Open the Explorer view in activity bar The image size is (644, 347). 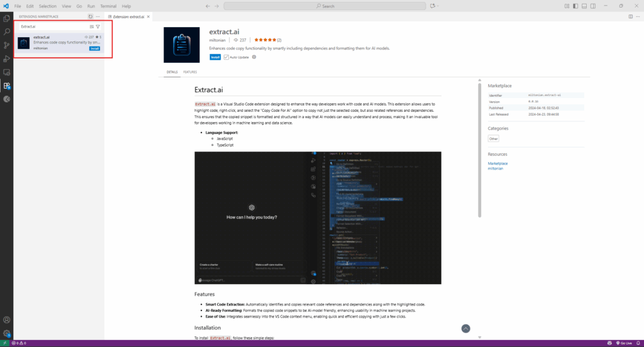tap(7, 18)
